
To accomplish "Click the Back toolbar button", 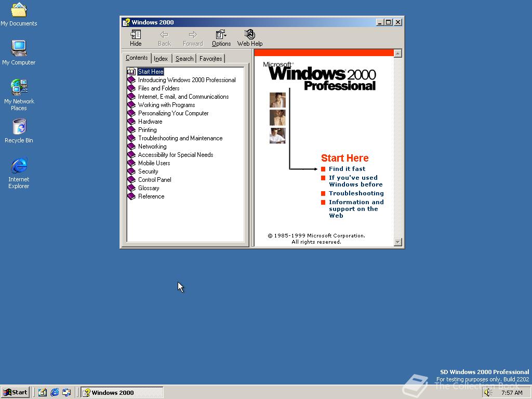I will pos(164,38).
